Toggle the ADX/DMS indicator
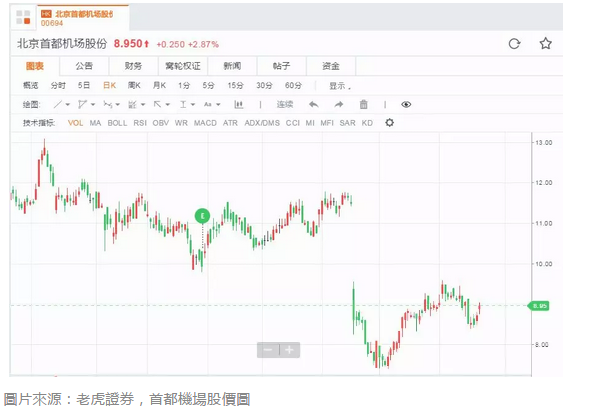Viewport: 595px width, 414px height. (x=262, y=123)
